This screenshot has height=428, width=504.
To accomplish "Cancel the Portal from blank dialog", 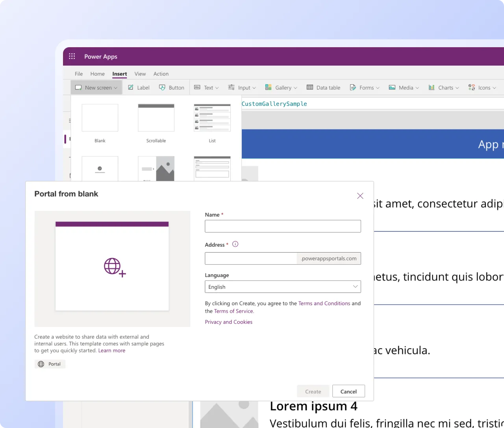I will pos(348,391).
